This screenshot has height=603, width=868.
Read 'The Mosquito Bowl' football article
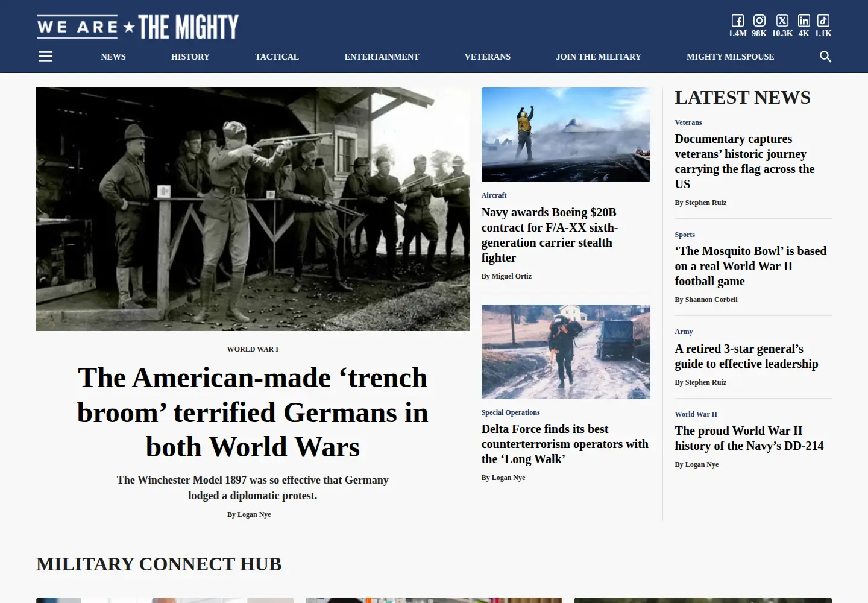(750, 266)
